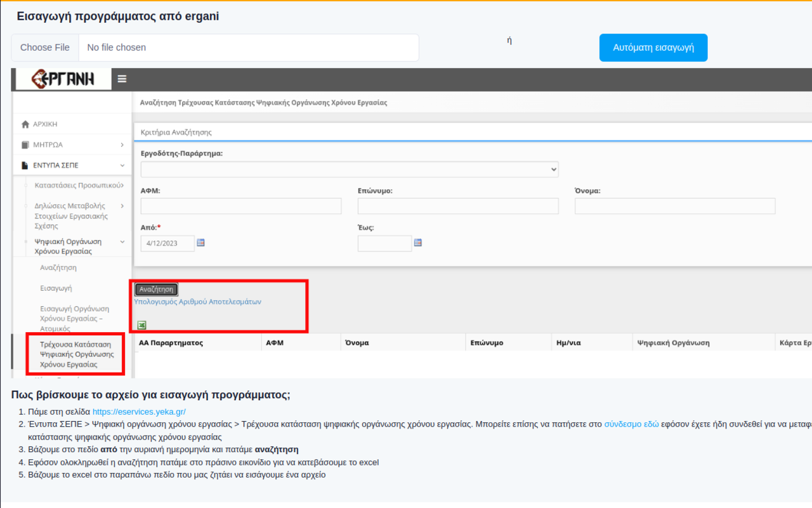Image resolution: width=812 pixels, height=508 pixels.
Task: Select Τρέχουσα Κατάσταση Ψηφιακής Οργάνωσης entry
Action: pos(75,355)
